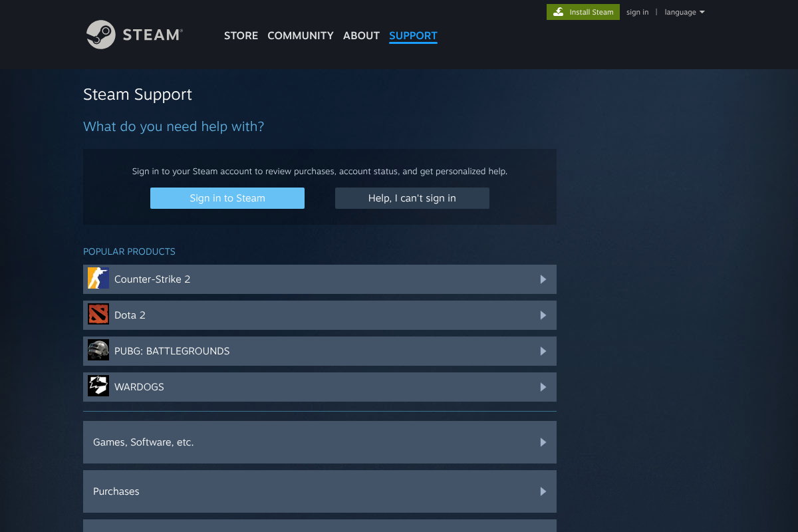Viewport: 798px width, 532px height.
Task: Click Help, I can't sign in
Action: pyautogui.click(x=412, y=198)
